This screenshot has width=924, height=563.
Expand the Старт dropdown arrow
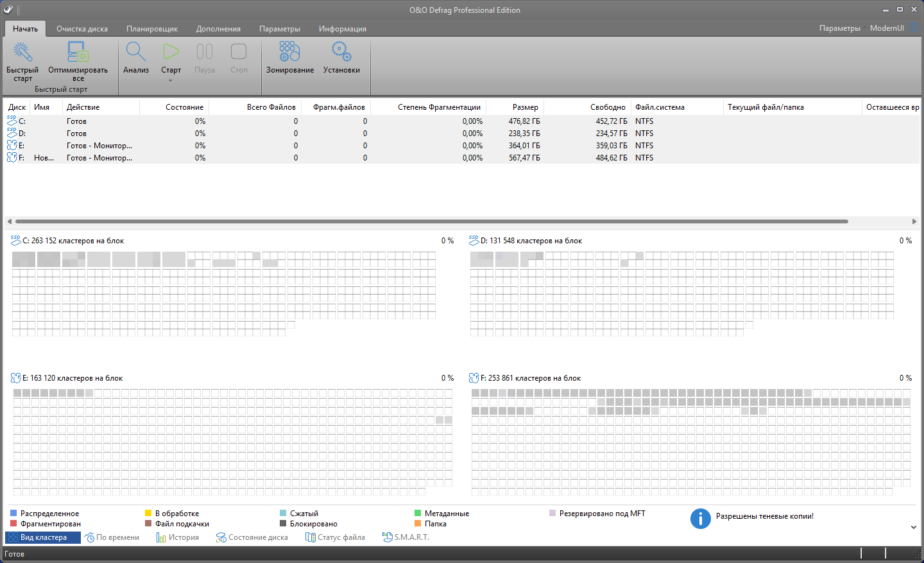(x=171, y=81)
